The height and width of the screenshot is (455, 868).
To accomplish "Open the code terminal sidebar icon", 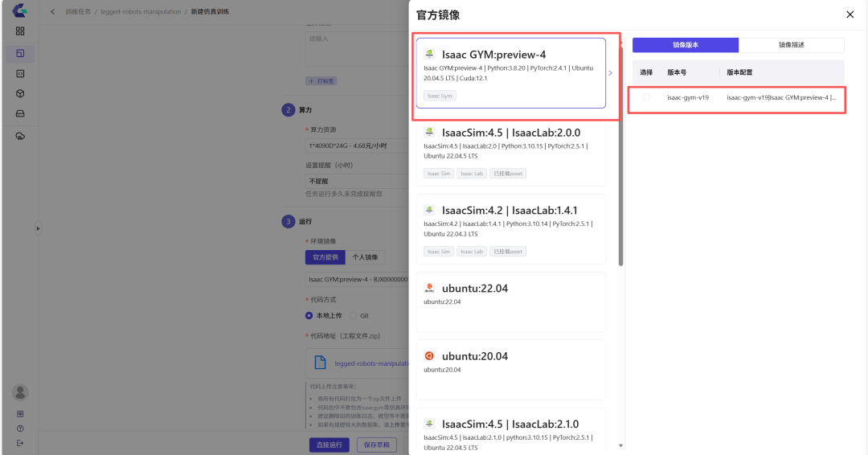I will pos(20,74).
